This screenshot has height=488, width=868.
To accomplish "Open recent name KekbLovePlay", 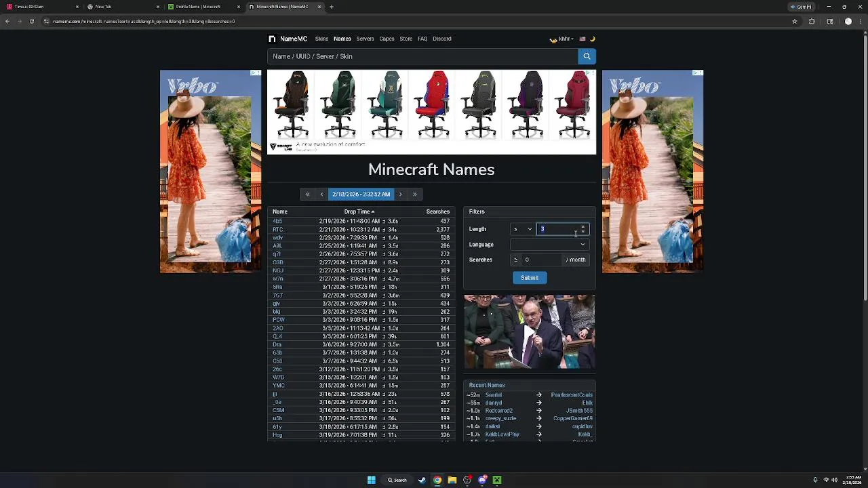I will coord(502,434).
